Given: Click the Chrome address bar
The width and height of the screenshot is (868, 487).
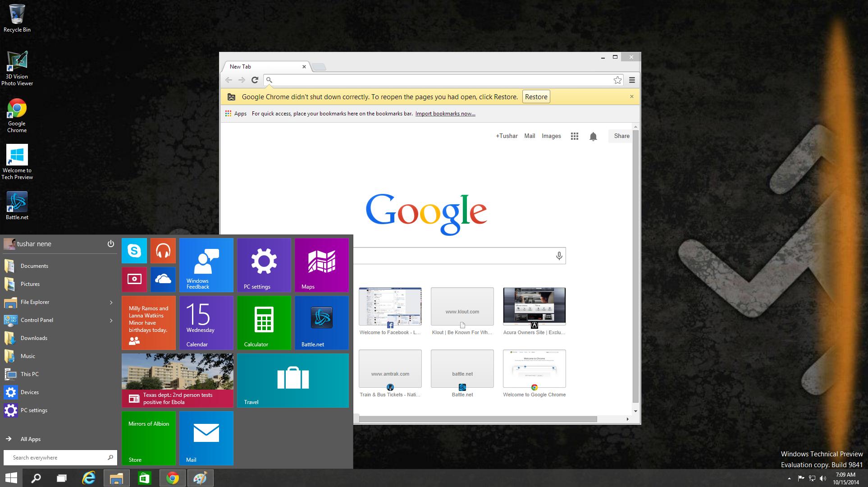Looking at the screenshot, I should tap(443, 80).
